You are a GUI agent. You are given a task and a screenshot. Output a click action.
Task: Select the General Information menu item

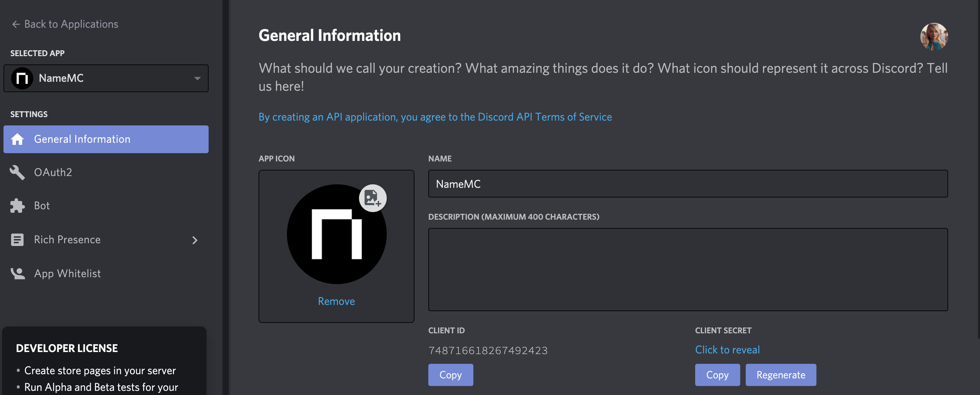(x=106, y=139)
